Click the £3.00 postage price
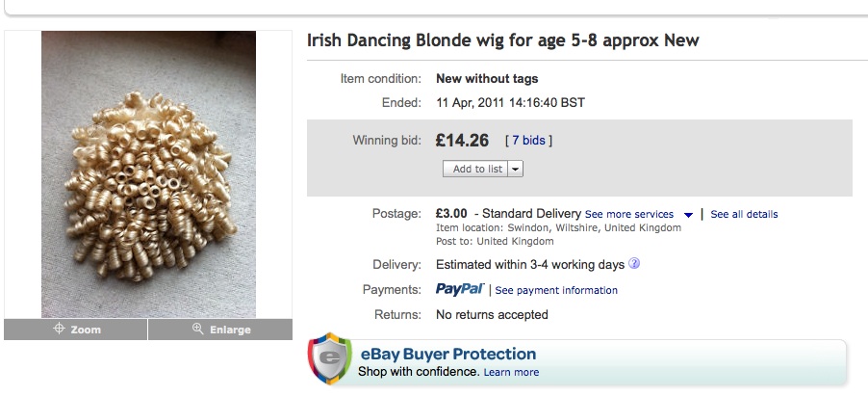This screenshot has width=868, height=396. pyautogui.click(x=451, y=213)
